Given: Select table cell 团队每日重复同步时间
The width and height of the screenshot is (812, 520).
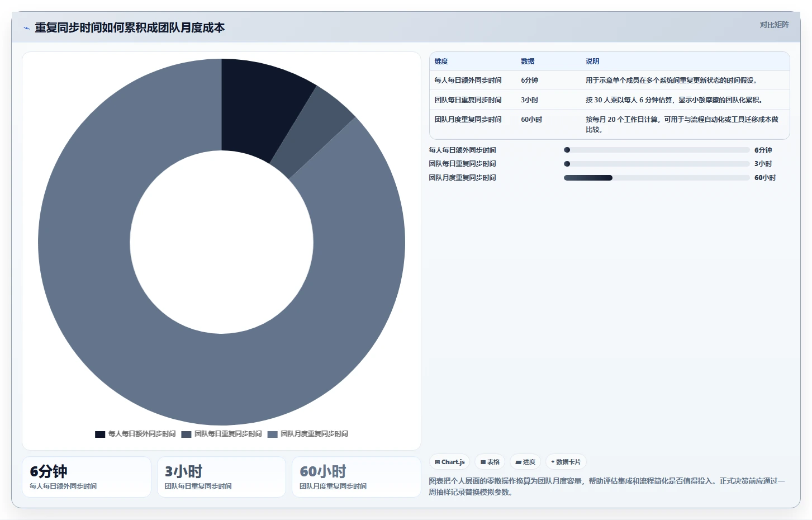Looking at the screenshot, I should pos(468,100).
